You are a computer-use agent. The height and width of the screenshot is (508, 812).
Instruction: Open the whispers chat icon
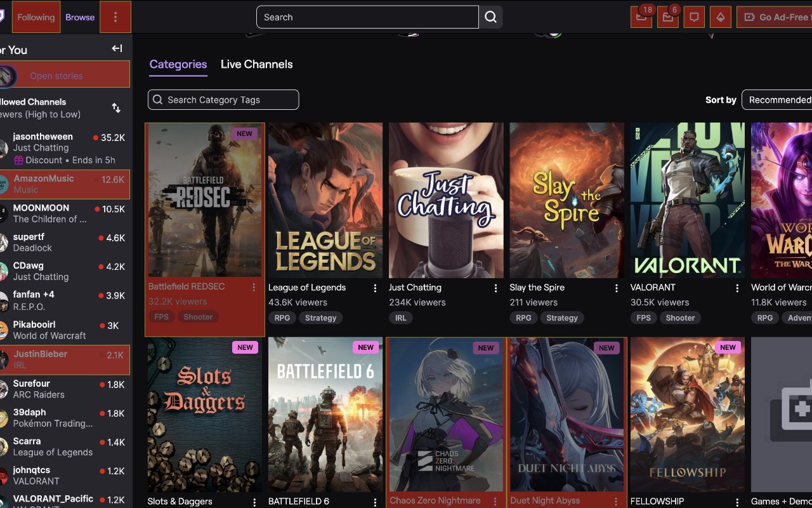click(694, 17)
